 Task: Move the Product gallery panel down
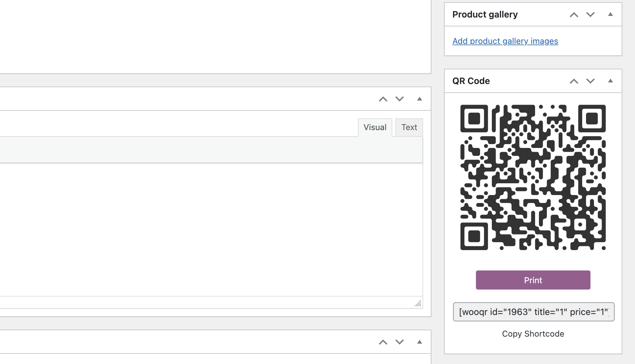point(590,14)
